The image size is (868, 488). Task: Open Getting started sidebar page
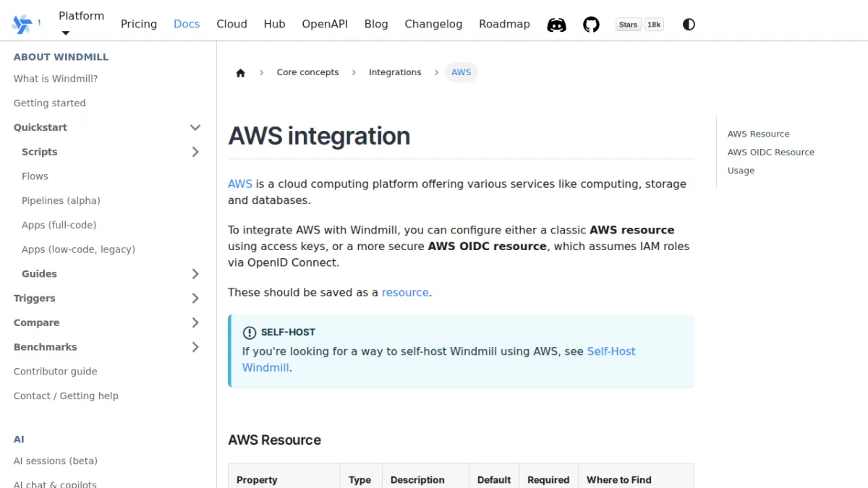(x=50, y=103)
